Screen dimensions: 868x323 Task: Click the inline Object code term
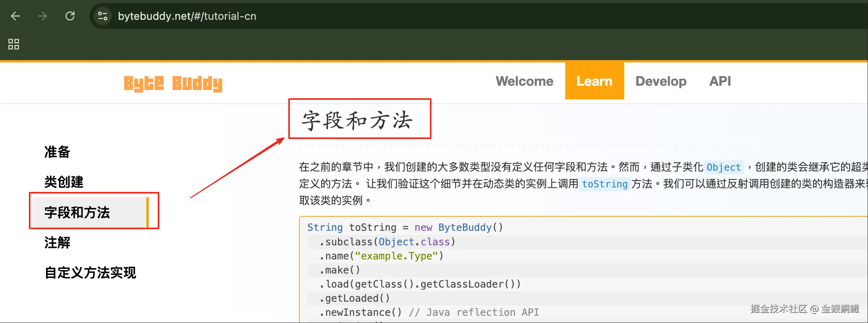[x=724, y=167]
